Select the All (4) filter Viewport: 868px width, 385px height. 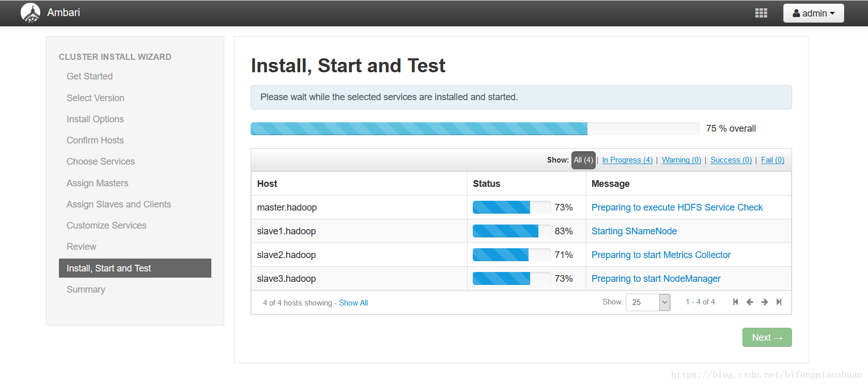[x=583, y=160]
